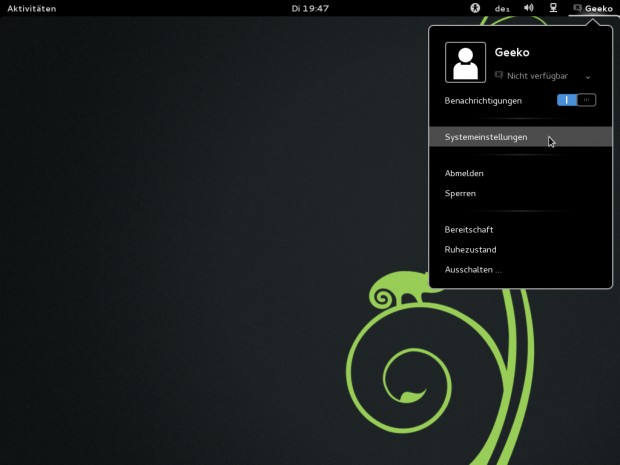Open the Aktivitäten overview
This screenshot has width=620, height=465.
[32, 8]
